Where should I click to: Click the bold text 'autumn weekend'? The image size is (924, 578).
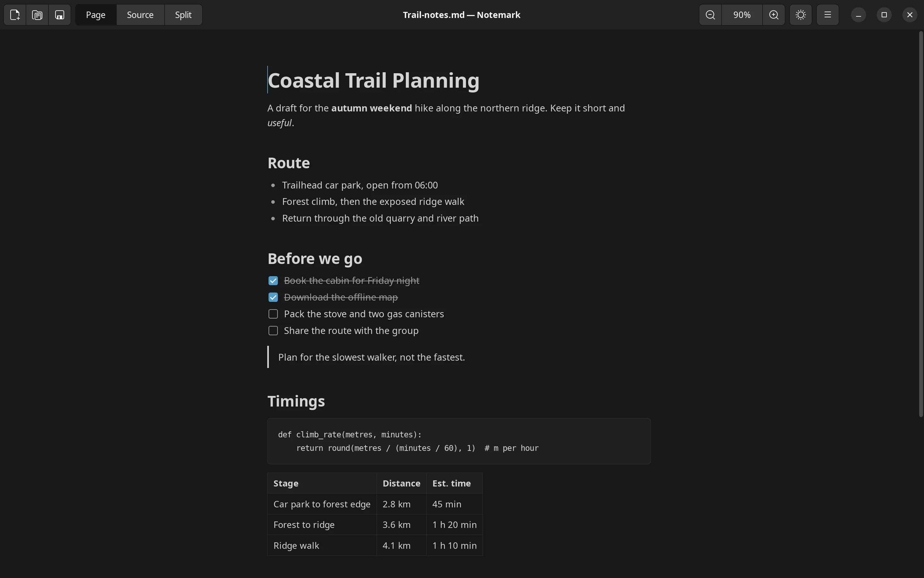pyautogui.click(x=372, y=108)
